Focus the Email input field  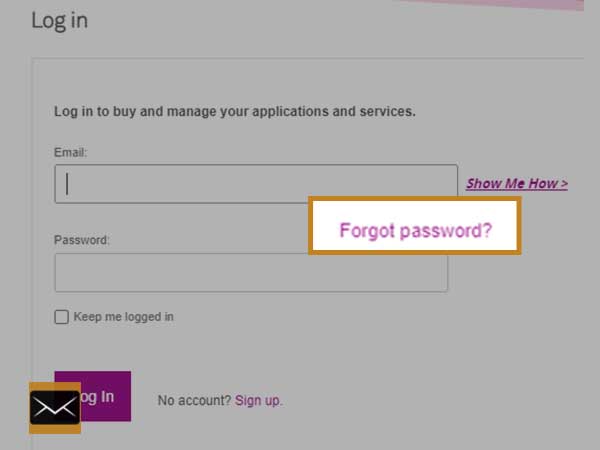(256, 184)
